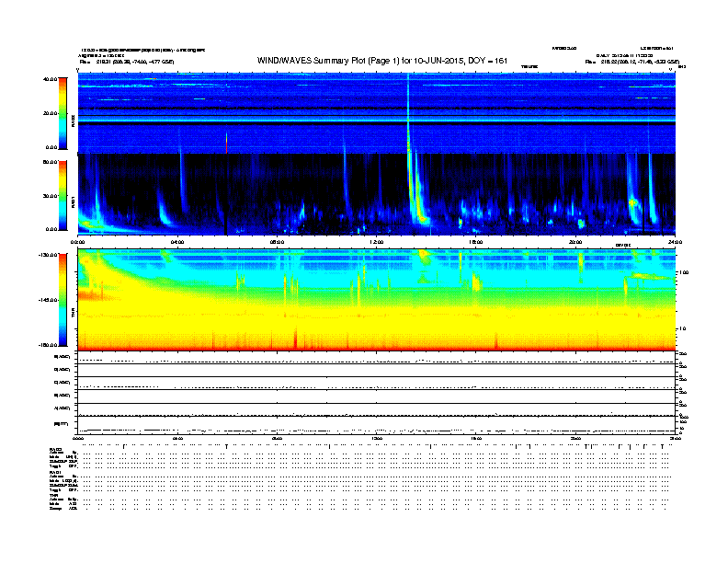
Task: Select the -160.00 label on the TNR scale
Action: pos(49,345)
